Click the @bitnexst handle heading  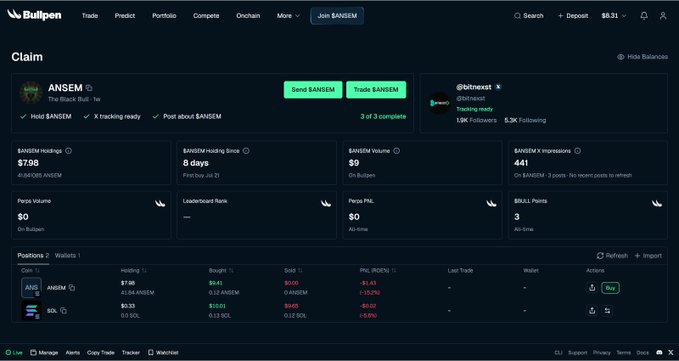(x=474, y=87)
